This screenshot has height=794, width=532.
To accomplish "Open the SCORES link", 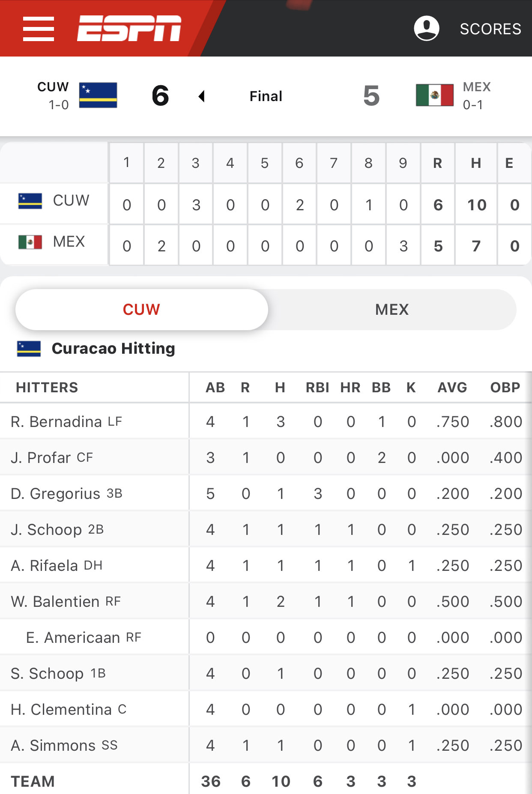I will point(490,29).
